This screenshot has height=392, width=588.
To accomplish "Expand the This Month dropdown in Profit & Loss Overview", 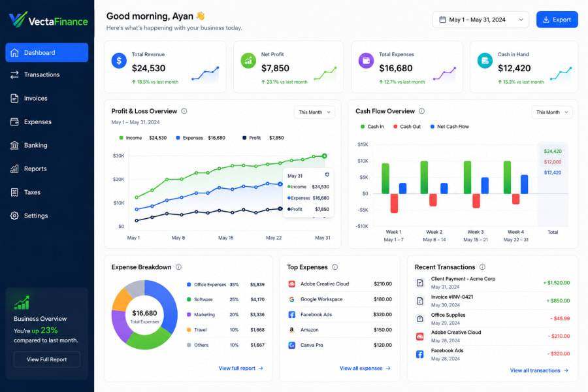I will pyautogui.click(x=314, y=112).
